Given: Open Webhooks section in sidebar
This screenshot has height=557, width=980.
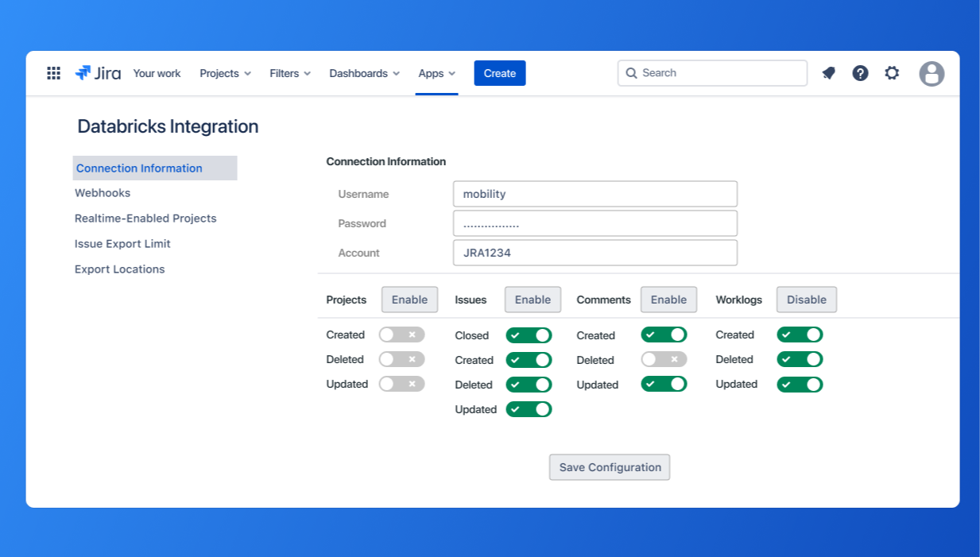Looking at the screenshot, I should coord(103,193).
